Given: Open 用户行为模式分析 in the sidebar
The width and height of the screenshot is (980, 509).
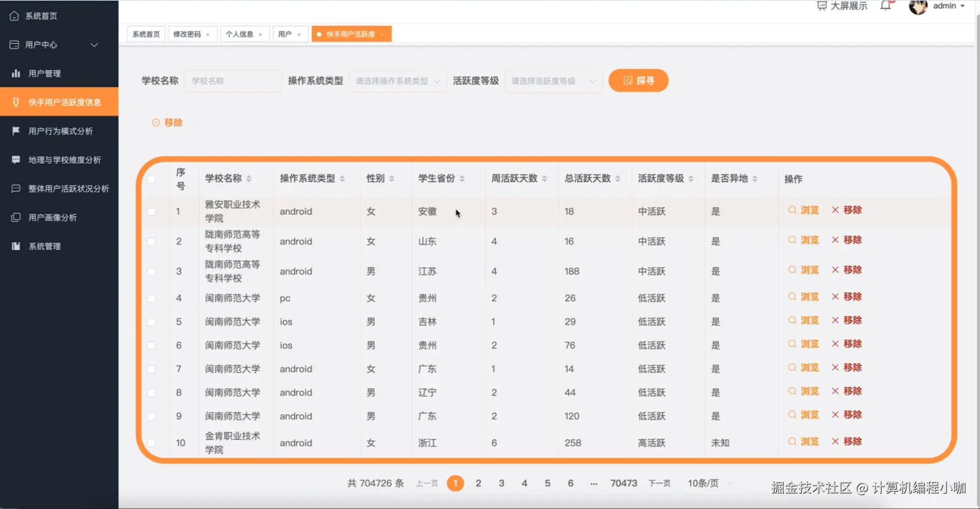Looking at the screenshot, I should pyautogui.click(x=59, y=131).
